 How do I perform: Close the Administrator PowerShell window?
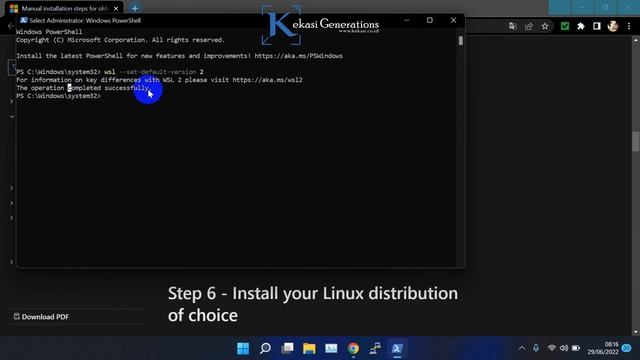pyautogui.click(x=453, y=20)
